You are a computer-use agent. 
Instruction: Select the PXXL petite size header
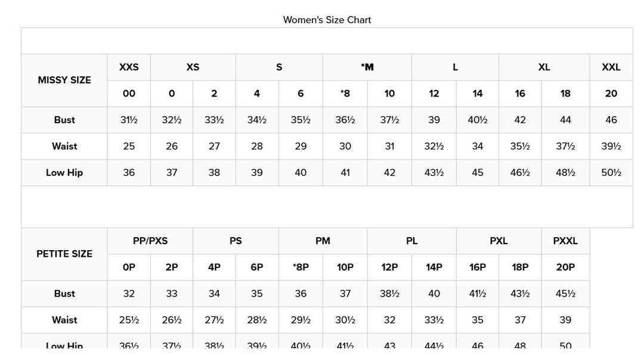coord(565,241)
